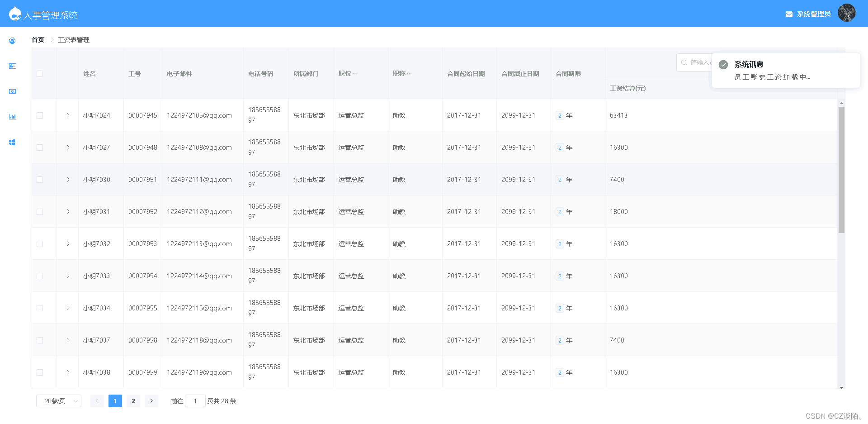This screenshot has height=424, width=868.
Task: Click the 工资结算(元) column header
Action: tap(627, 88)
